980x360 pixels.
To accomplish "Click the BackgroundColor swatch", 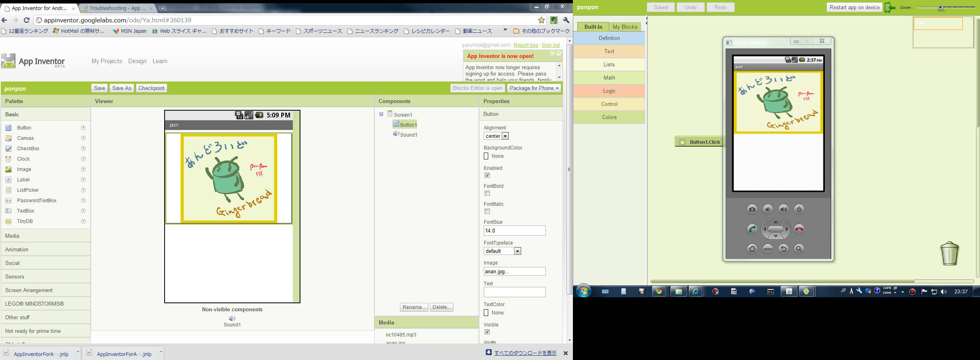I will point(486,156).
